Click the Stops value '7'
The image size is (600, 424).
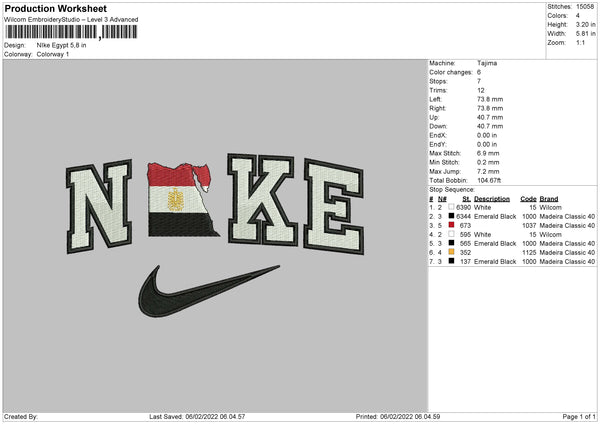(479, 81)
